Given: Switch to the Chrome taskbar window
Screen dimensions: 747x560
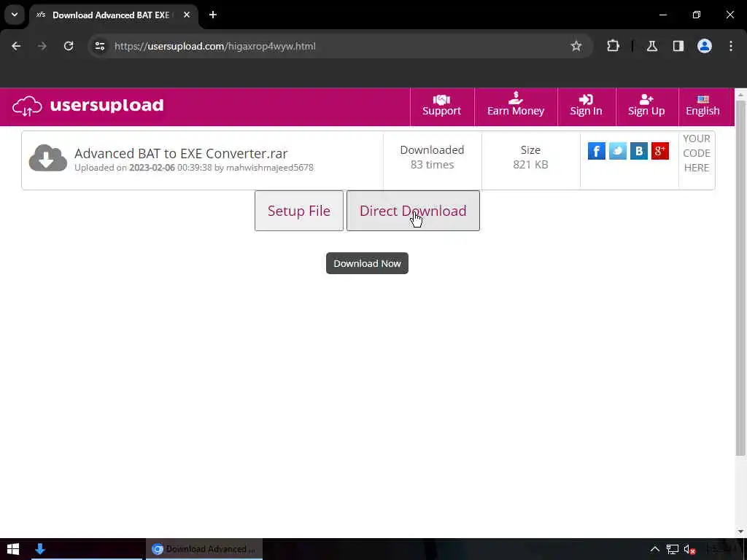Looking at the screenshot, I should 204,549.
